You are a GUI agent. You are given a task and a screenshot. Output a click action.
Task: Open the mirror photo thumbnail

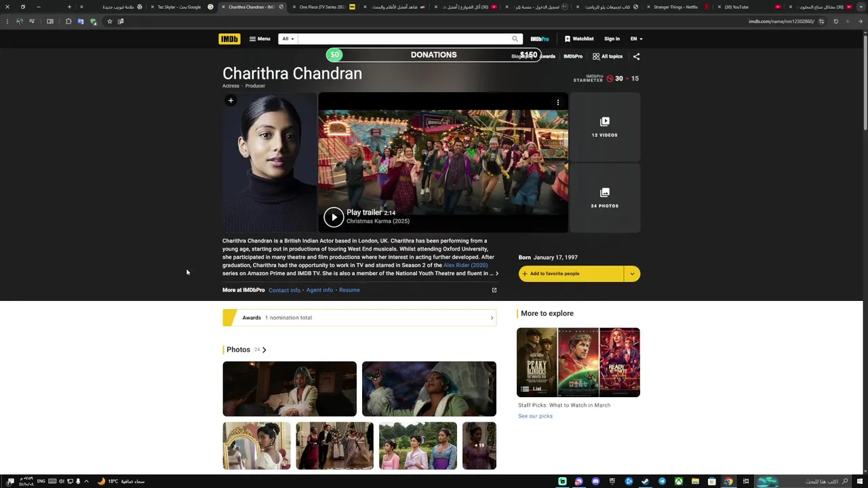[x=256, y=446]
